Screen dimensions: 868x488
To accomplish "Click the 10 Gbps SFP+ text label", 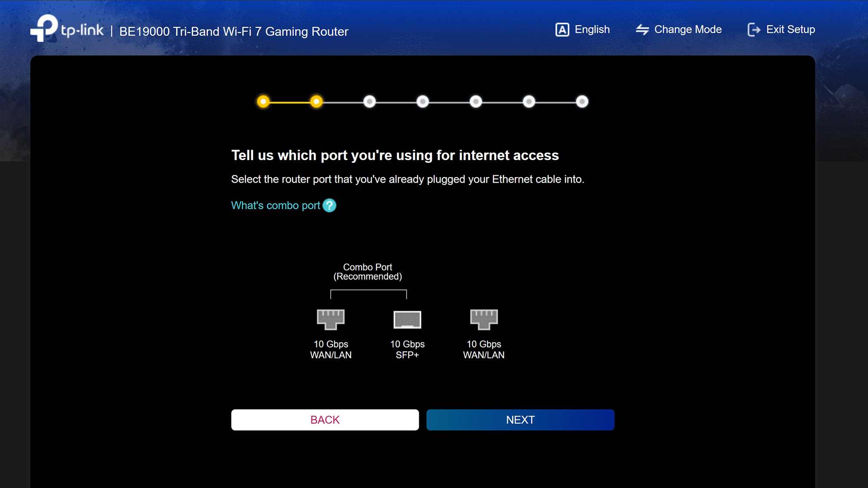I will [407, 349].
